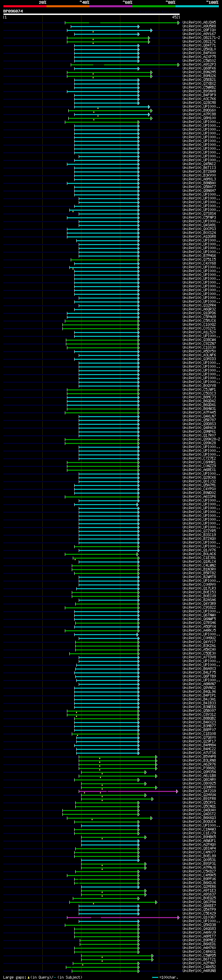Open hit UniRef100_A9U5R8
Screen dimensions: 222x980
(199, 26)
